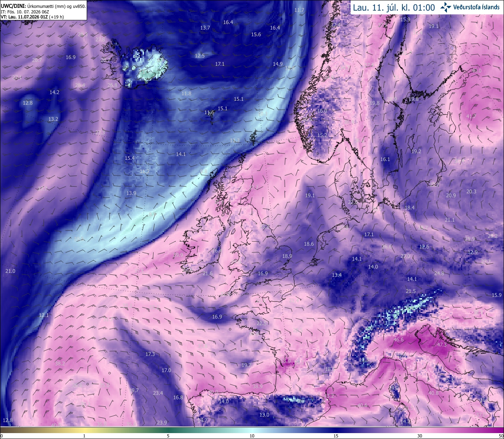This screenshot has height=439, width=504.
Task: Click the 30 mark on the color scale
Action: [x=420, y=436]
